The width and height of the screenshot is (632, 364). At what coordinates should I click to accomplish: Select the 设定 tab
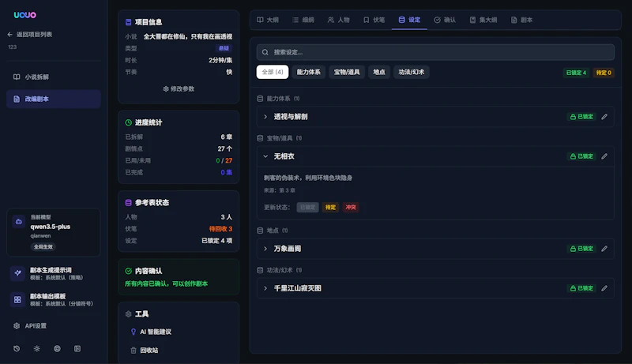point(409,20)
